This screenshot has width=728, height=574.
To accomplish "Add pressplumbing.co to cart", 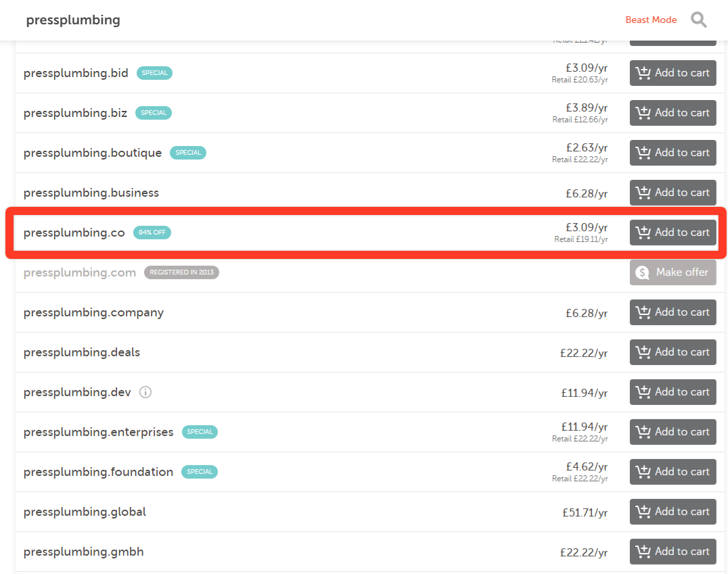I will click(673, 233).
